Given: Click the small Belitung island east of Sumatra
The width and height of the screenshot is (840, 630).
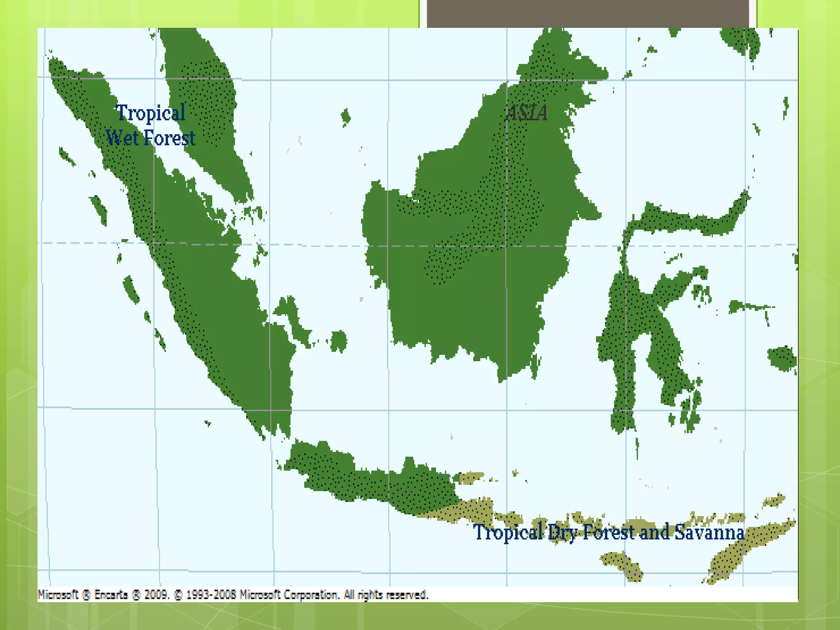Looking at the screenshot, I should pos(339,341).
